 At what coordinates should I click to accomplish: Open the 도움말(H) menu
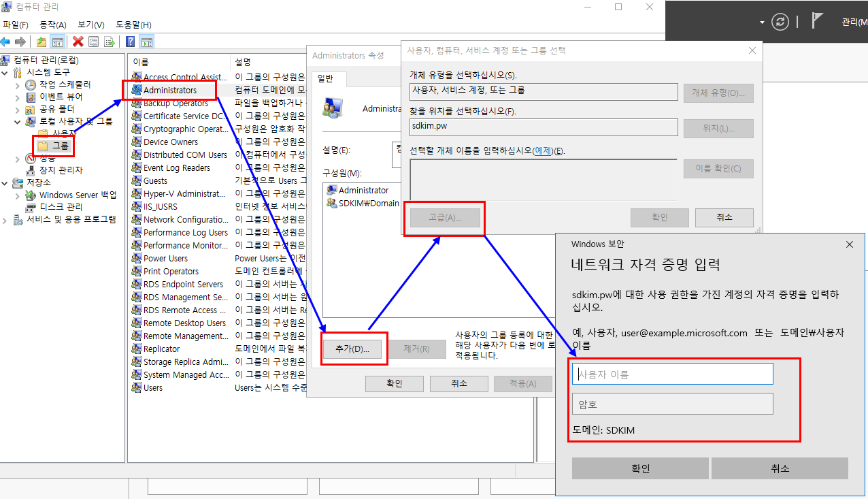click(133, 25)
